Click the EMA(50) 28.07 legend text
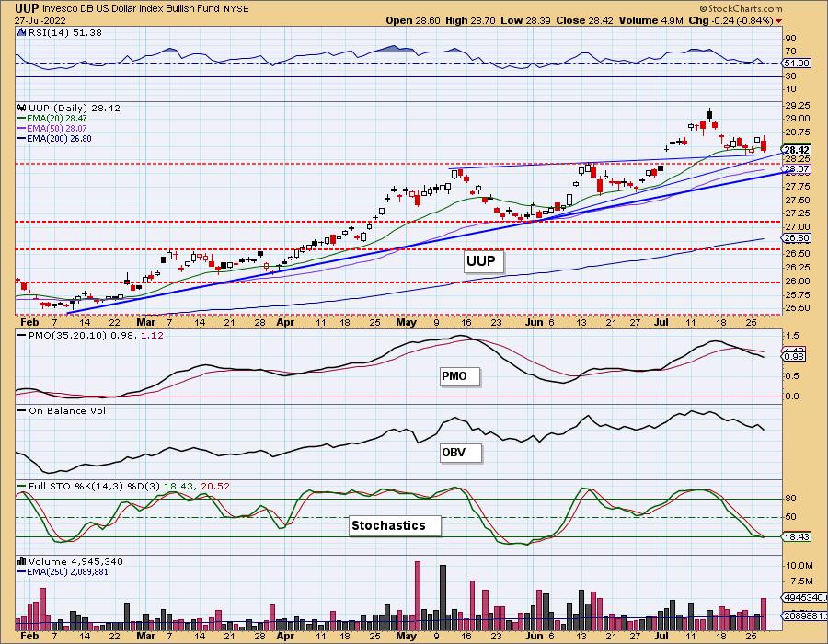The height and width of the screenshot is (644, 828). [x=57, y=128]
